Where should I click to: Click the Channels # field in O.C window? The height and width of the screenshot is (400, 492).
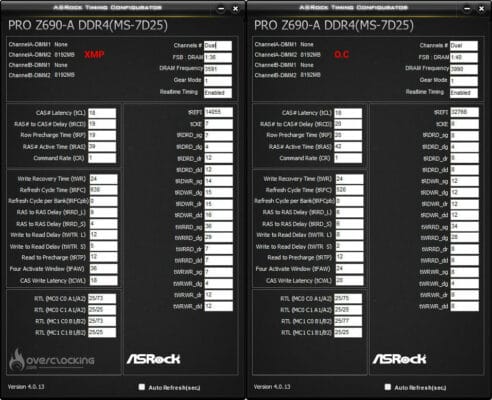click(x=464, y=46)
